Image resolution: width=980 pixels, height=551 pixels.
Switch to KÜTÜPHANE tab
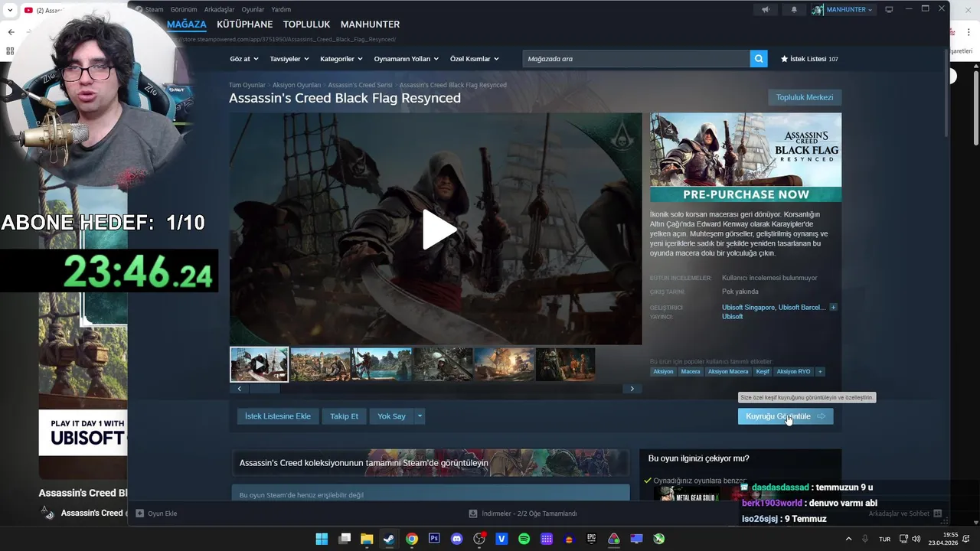click(245, 24)
